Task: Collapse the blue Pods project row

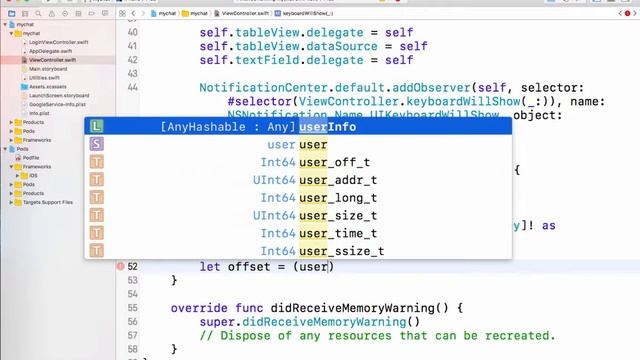Action: coord(5,149)
